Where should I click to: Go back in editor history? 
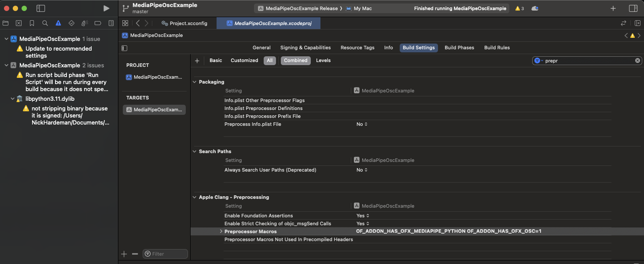pos(138,23)
